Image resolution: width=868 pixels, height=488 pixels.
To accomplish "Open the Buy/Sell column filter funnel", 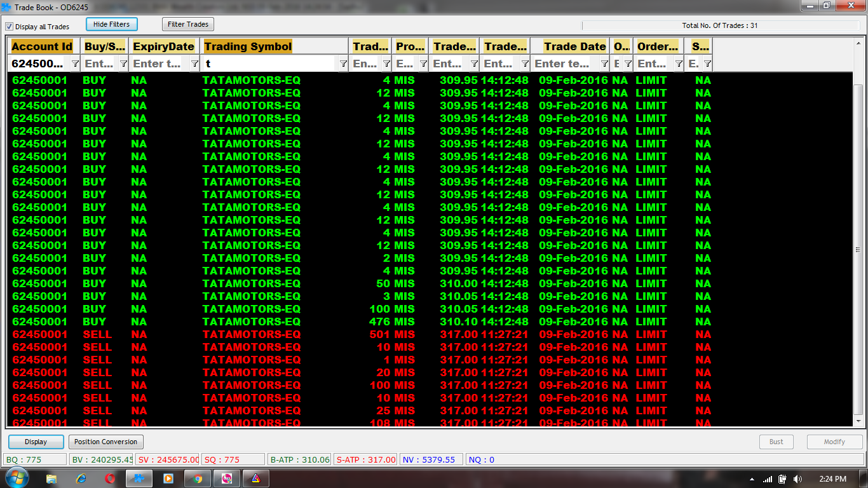I will (x=123, y=64).
